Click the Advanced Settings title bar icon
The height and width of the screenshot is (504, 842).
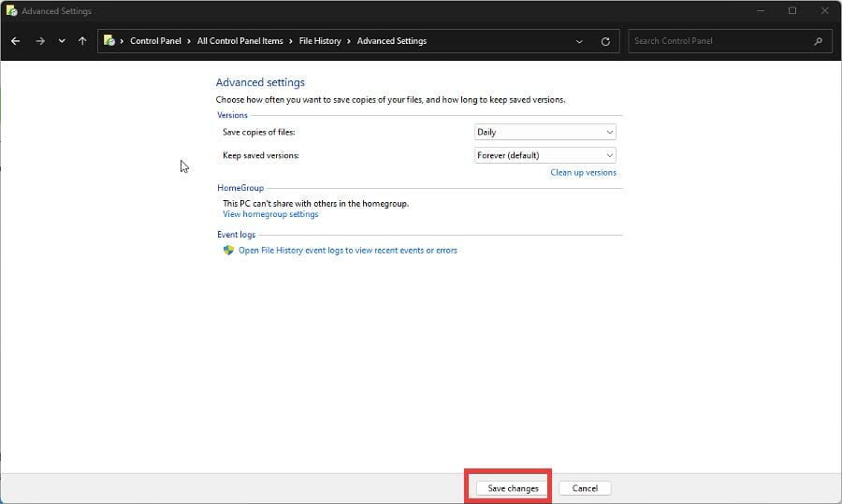coord(11,10)
